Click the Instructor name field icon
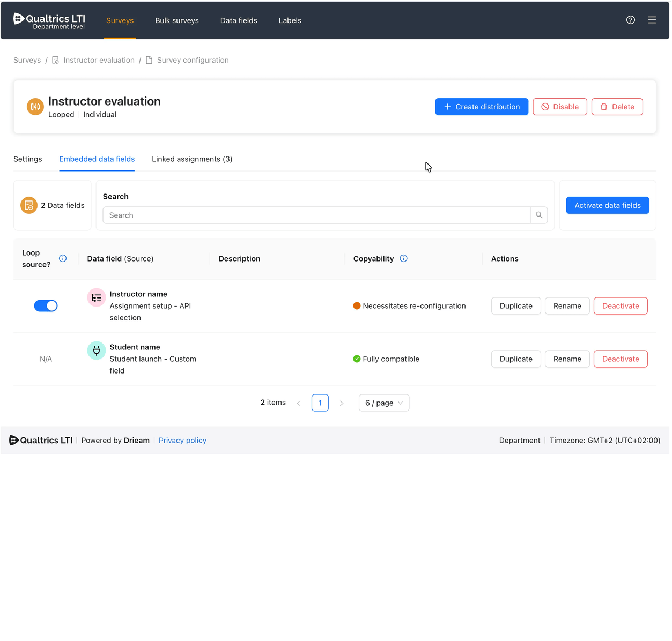The image size is (672, 641). tap(97, 297)
